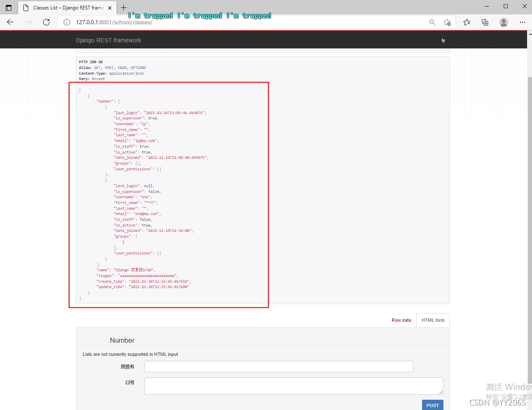This screenshot has width=532, height=410.
Task: Click the browser back arrow
Action: coord(10,22)
